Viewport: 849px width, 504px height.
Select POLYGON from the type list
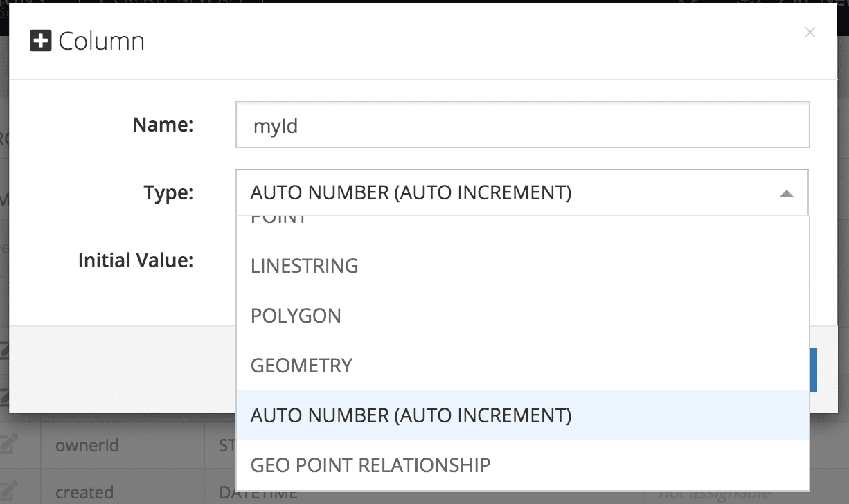(x=296, y=315)
